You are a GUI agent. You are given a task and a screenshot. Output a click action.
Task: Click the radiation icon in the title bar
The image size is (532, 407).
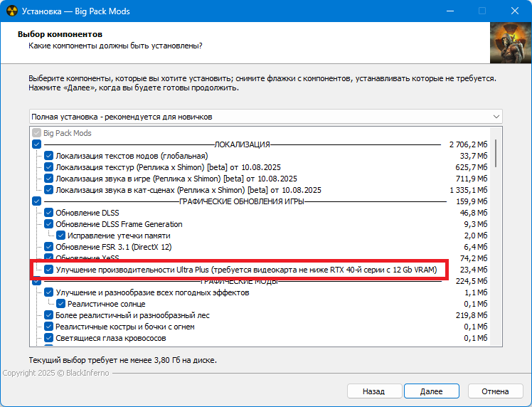tap(11, 11)
